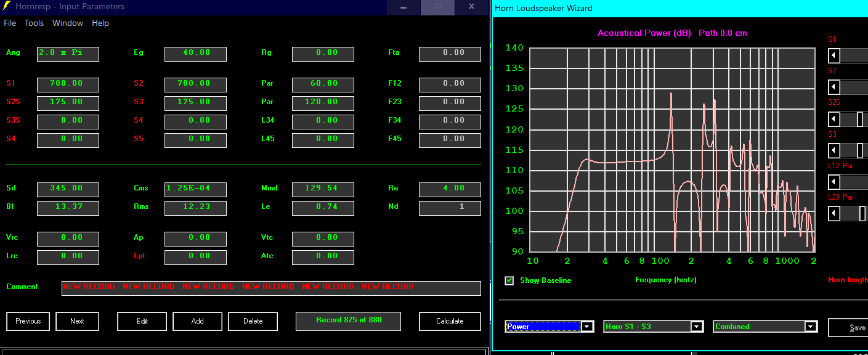The width and height of the screenshot is (868, 355).
Task: Click the Mmd value field 129.54
Action: pos(323,189)
